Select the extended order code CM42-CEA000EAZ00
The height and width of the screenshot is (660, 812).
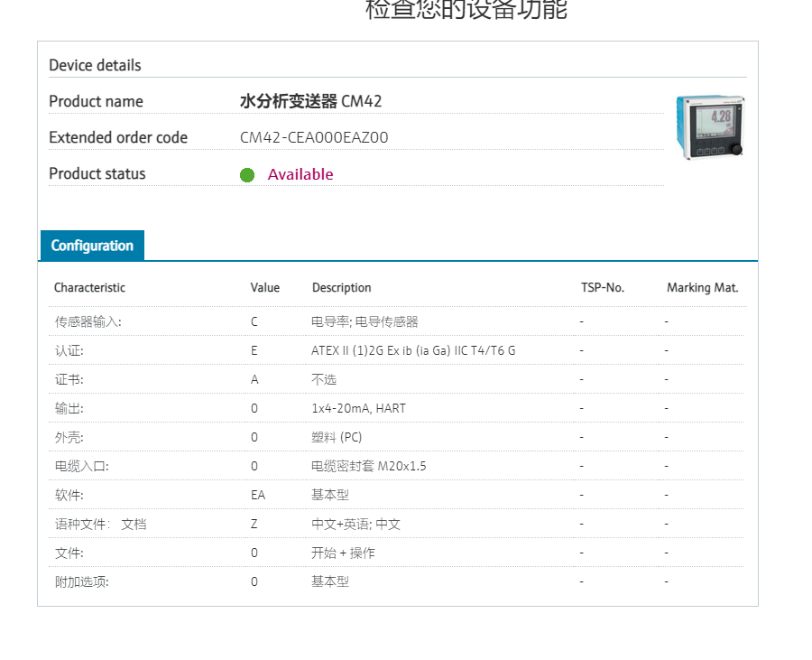pyautogui.click(x=314, y=138)
